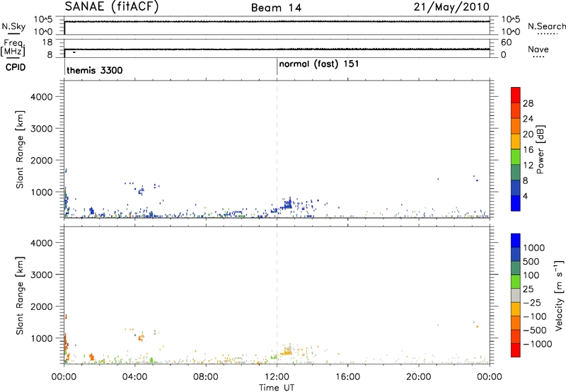Click the N.Sky noise trace line
Image resolution: width=566 pixels, height=392 pixels.
point(277,22)
